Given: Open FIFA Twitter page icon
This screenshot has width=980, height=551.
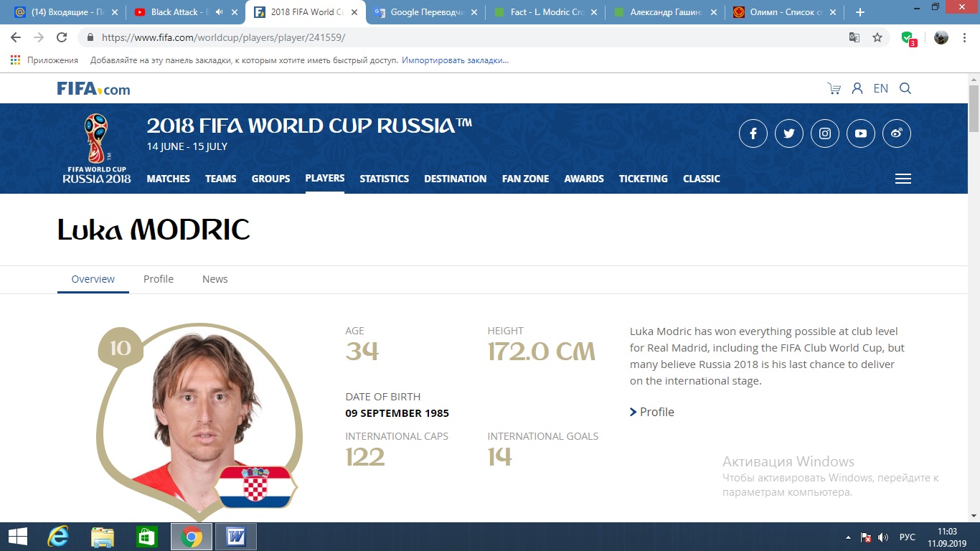Looking at the screenshot, I should coord(789,133).
